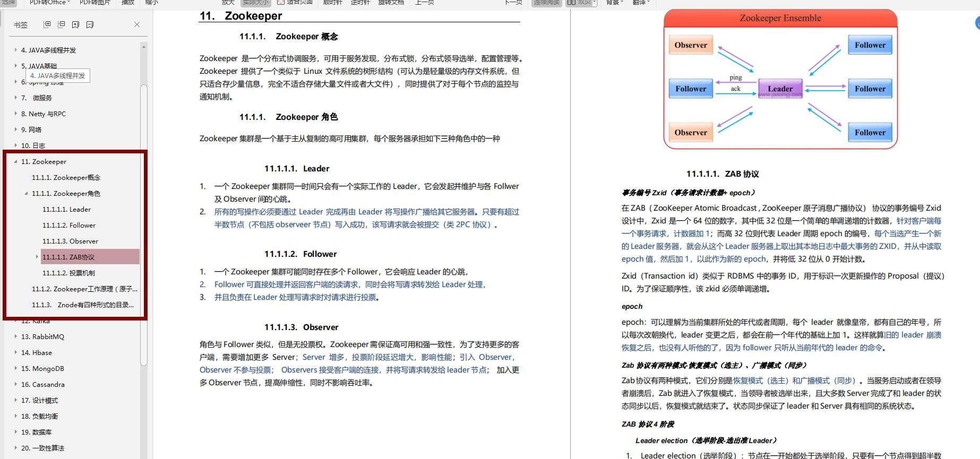Toggle the 连续阅读 continuous reading button
Viewport: 980px width, 459px height.
click(x=546, y=2)
